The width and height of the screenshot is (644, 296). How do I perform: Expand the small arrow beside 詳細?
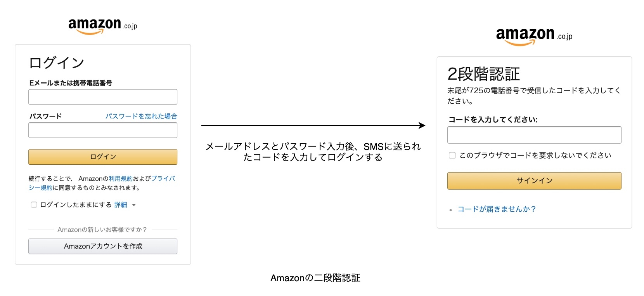134,205
